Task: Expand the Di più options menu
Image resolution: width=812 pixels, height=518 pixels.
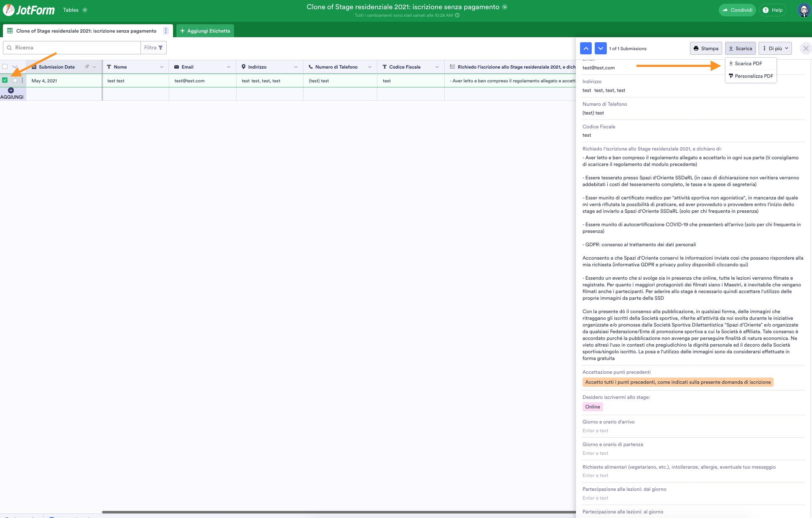Action: click(775, 48)
